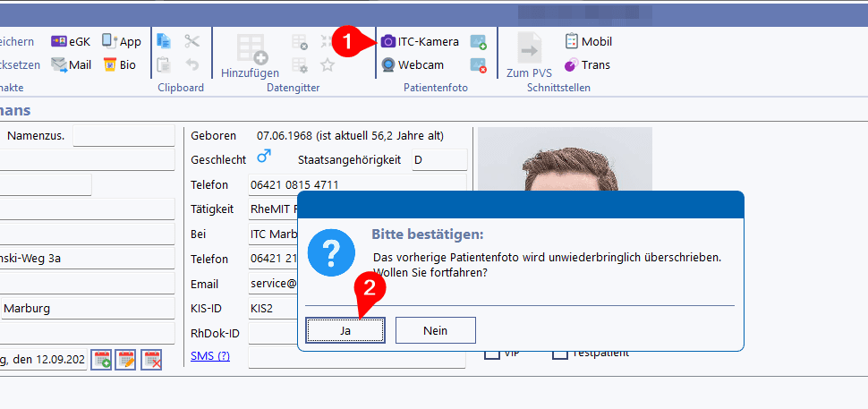Cancel overwrite by clicking Nein
868x409 pixels.
pyautogui.click(x=435, y=330)
